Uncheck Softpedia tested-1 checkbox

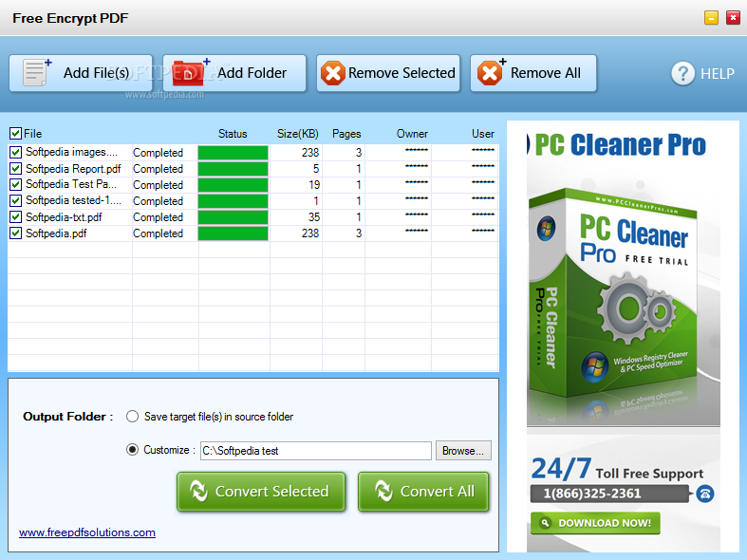(x=16, y=201)
